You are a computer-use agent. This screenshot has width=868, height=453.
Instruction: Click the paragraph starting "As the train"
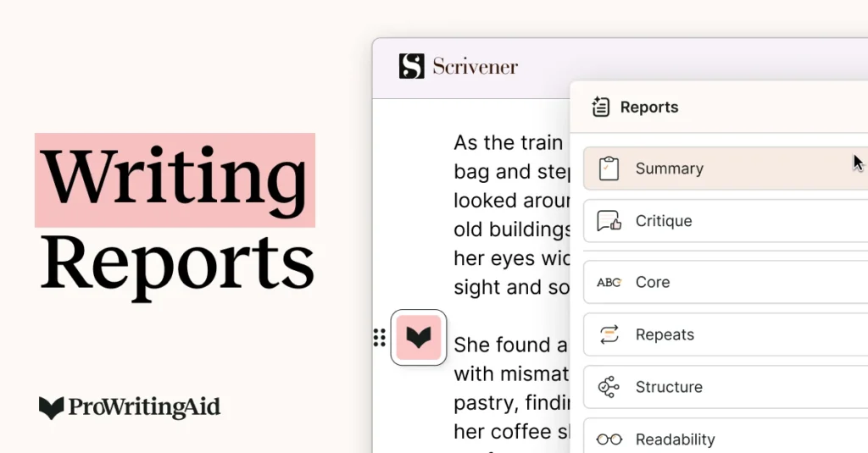click(511, 215)
